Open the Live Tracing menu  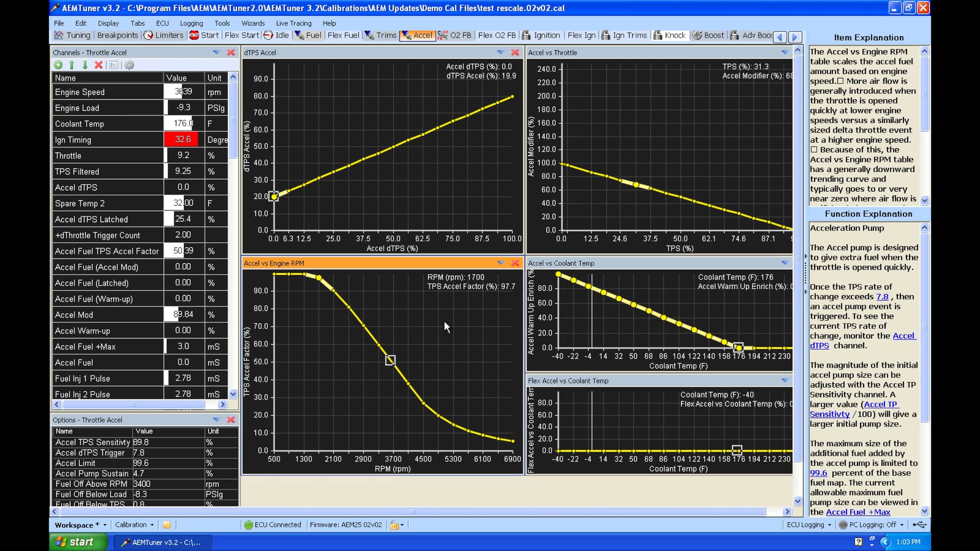(293, 23)
